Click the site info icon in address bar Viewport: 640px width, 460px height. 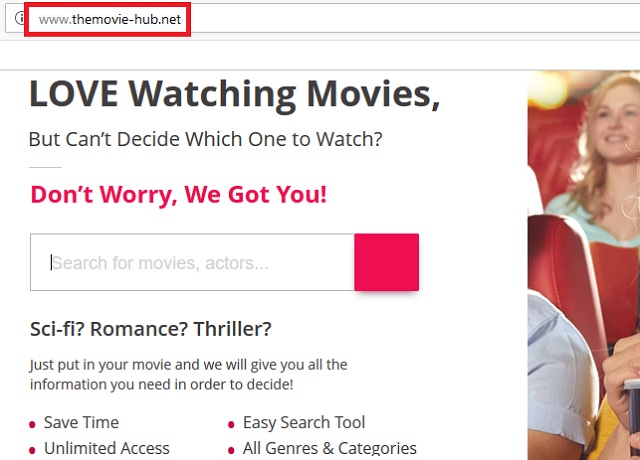pyautogui.click(x=19, y=18)
